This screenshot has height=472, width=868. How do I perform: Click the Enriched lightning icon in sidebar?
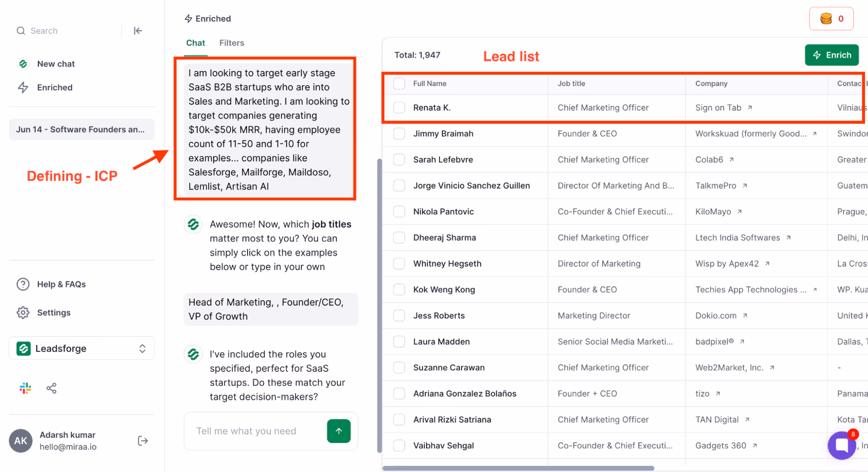tap(23, 88)
